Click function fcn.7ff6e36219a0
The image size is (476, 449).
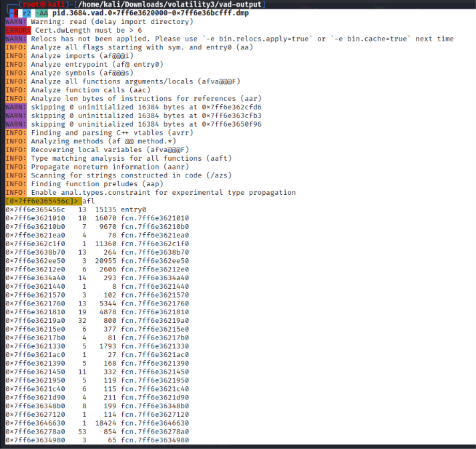155,320
